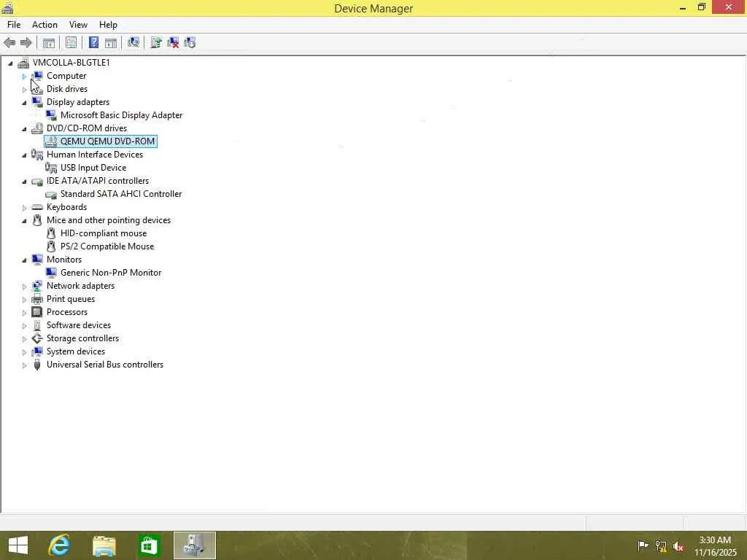Screen dimensions: 747x560
Task: Expand the Processors node arrow
Action: pos(24,312)
